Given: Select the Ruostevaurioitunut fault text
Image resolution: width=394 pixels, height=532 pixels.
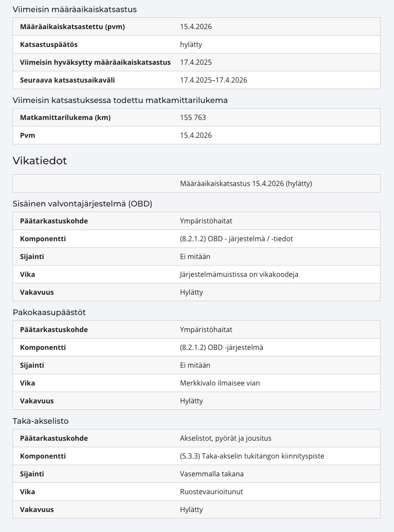Looking at the screenshot, I should tap(211, 492).
